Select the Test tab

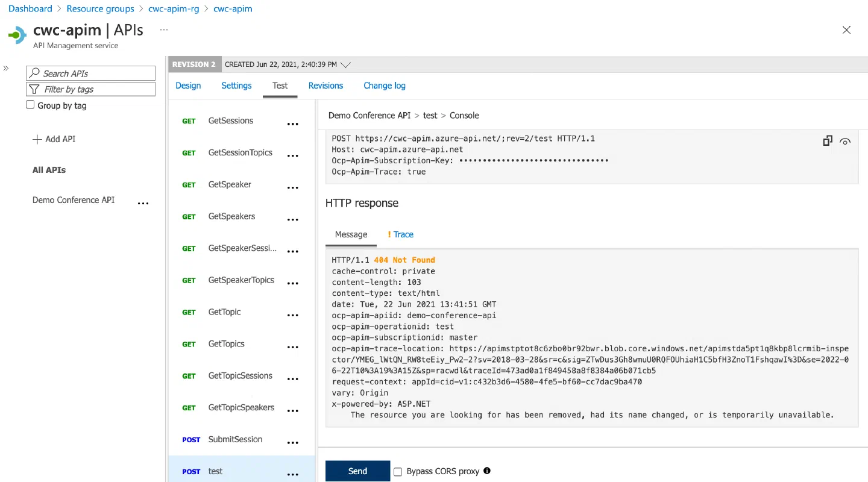(x=280, y=86)
